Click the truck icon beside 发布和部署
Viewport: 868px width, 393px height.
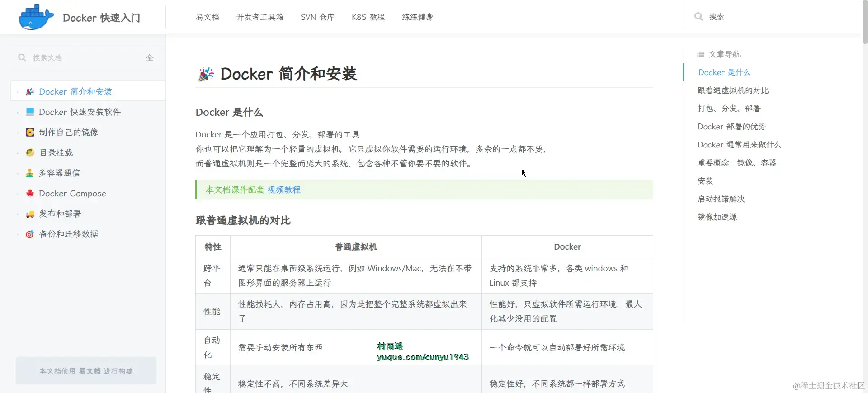click(x=30, y=214)
